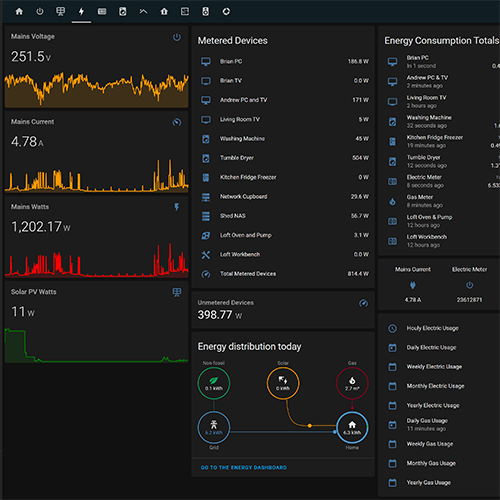Screen dimensions: 500x500
Task: Click the Brian TV icon in Metered Devices
Action: pyautogui.click(x=206, y=81)
